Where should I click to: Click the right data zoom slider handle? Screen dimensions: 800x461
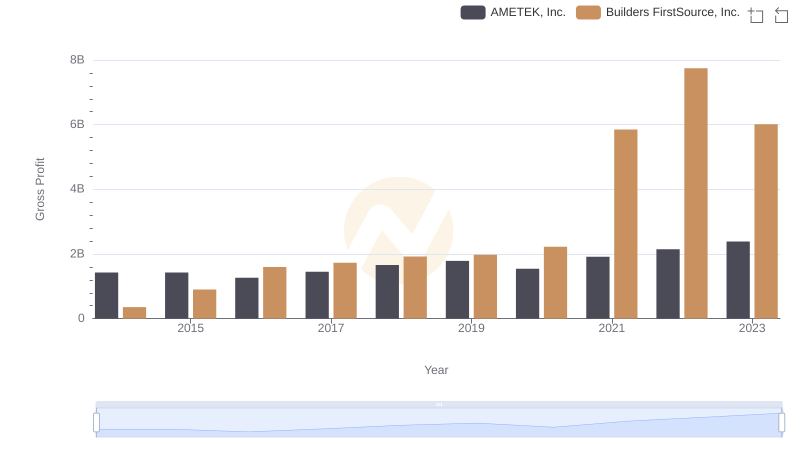point(781,423)
